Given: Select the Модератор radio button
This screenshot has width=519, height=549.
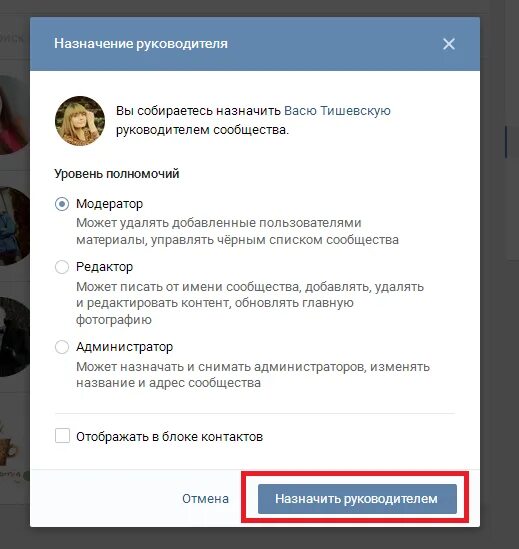Looking at the screenshot, I should click(62, 204).
